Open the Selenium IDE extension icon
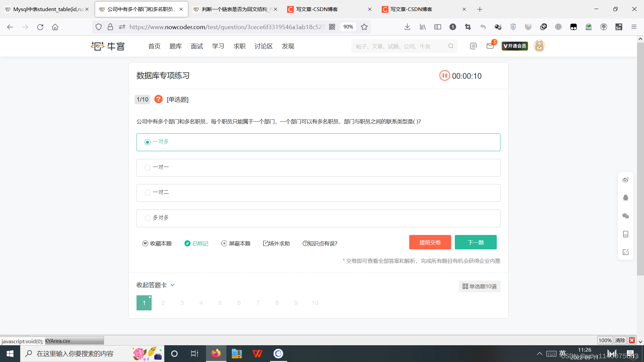 (x=619, y=27)
